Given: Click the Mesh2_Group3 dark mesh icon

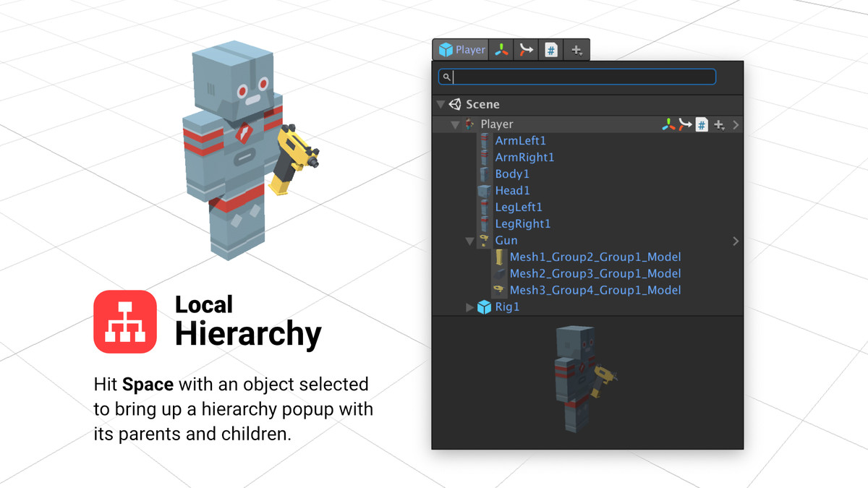Looking at the screenshot, I should [499, 274].
